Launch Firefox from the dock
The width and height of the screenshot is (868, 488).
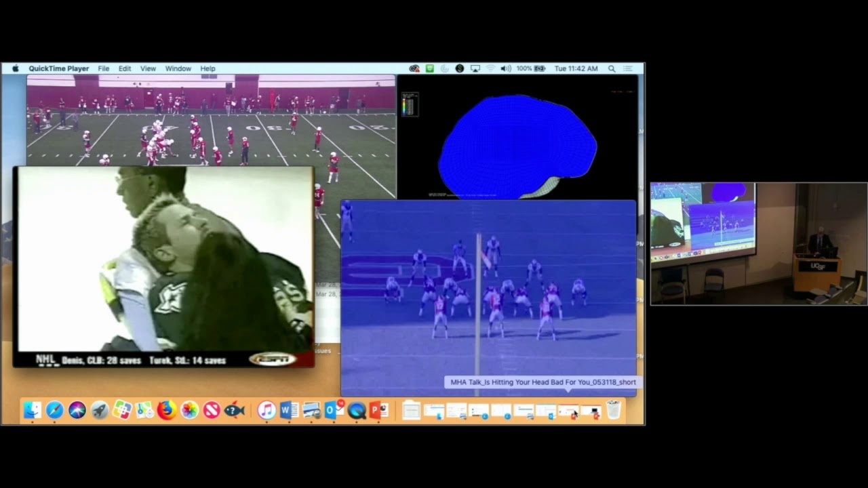tap(167, 410)
